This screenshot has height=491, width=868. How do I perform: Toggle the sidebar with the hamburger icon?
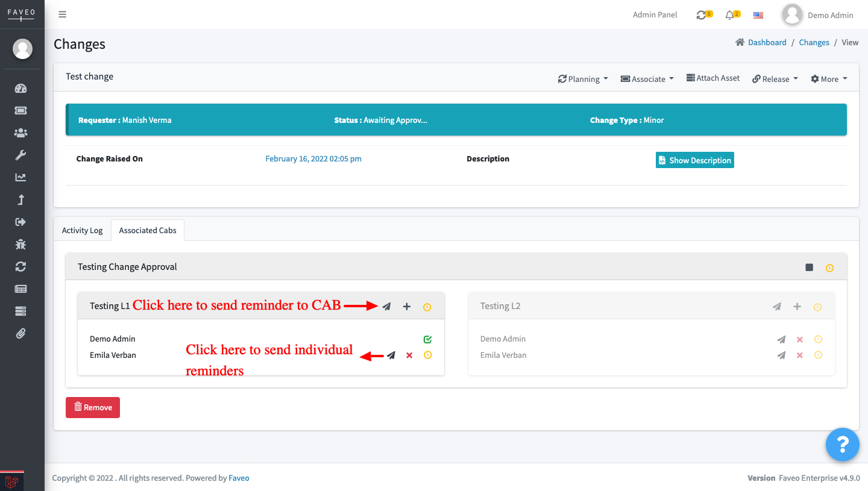[62, 14]
